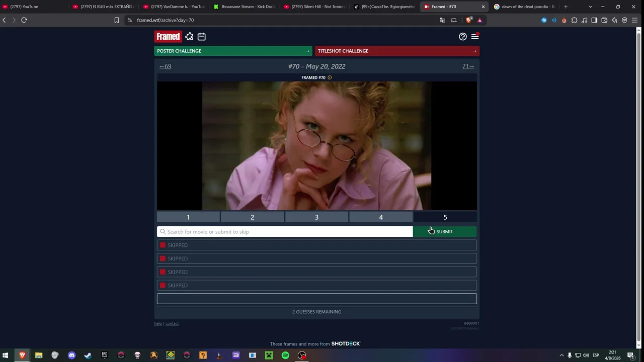
Task: Click the help link in footer
Action: (158, 323)
